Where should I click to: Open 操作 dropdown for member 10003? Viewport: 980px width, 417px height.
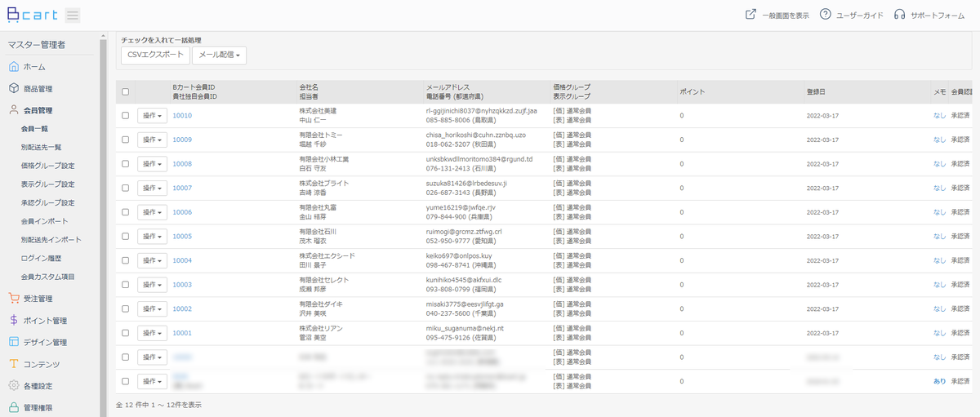pyautogui.click(x=152, y=284)
